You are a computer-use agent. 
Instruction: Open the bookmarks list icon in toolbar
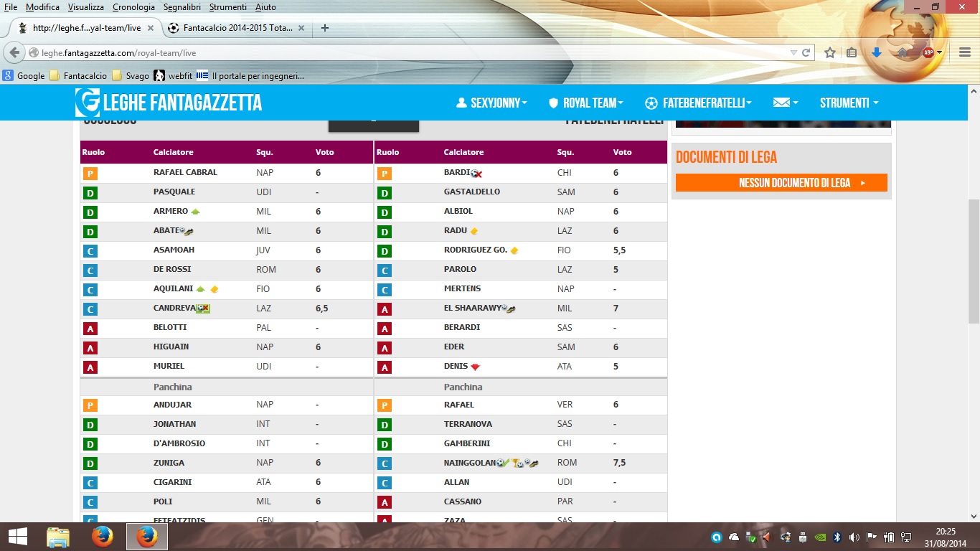coord(852,52)
